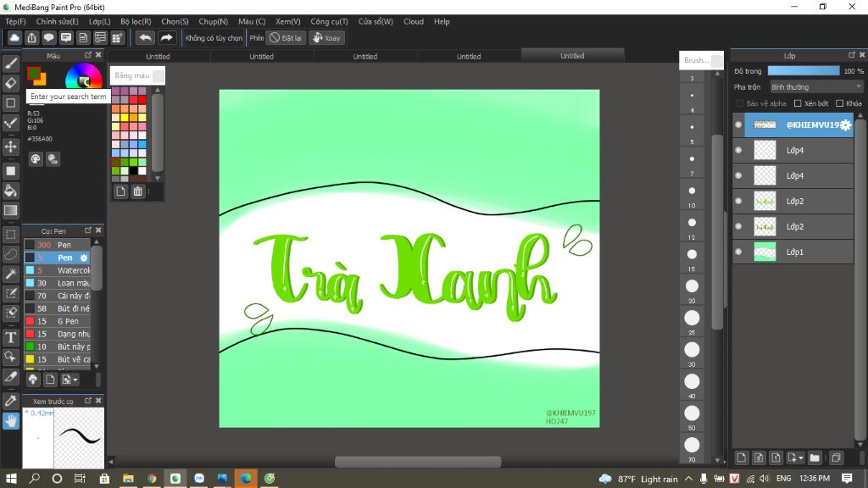Enable the Xén bớt clipping checkbox

(x=798, y=103)
